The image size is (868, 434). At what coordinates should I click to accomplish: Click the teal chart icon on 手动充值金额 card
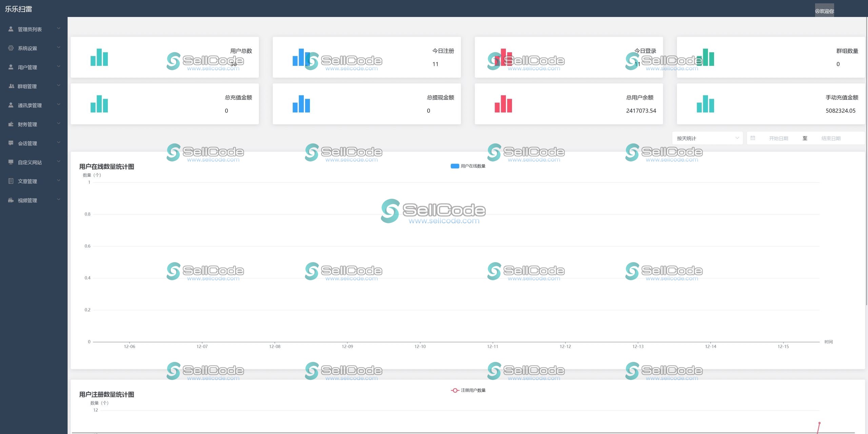tap(705, 104)
